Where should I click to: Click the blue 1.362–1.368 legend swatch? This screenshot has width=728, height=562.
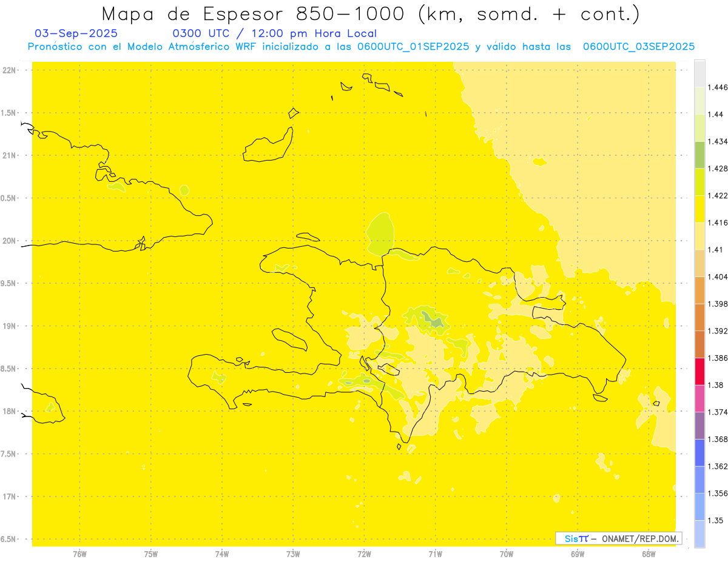[x=699, y=453]
